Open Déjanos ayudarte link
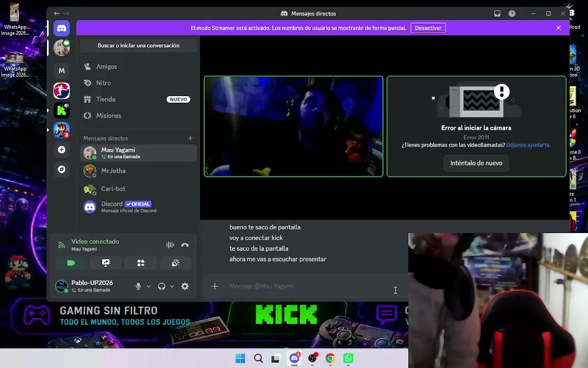 [x=528, y=145]
